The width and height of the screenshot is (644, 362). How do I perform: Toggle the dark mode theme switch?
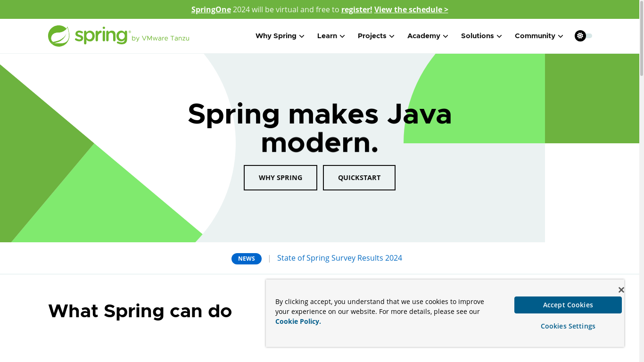tap(583, 36)
